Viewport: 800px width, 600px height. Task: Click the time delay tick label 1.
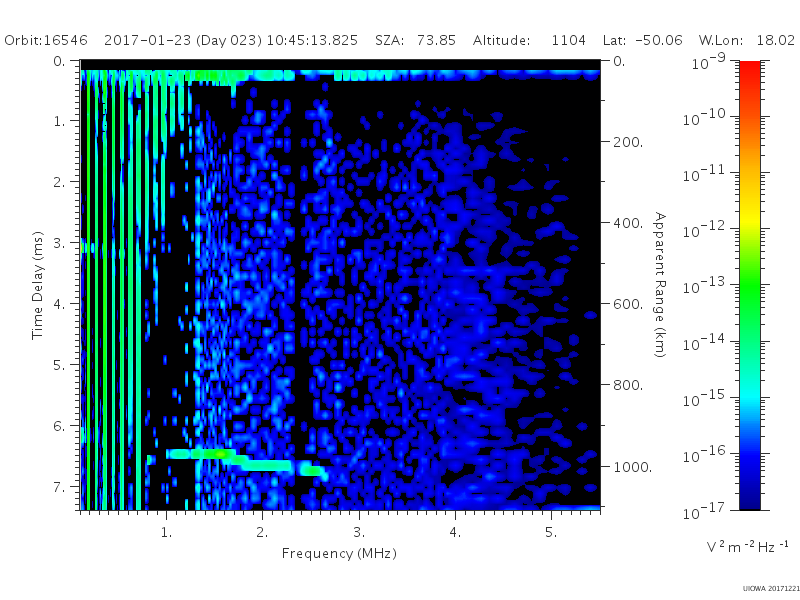click(60, 121)
